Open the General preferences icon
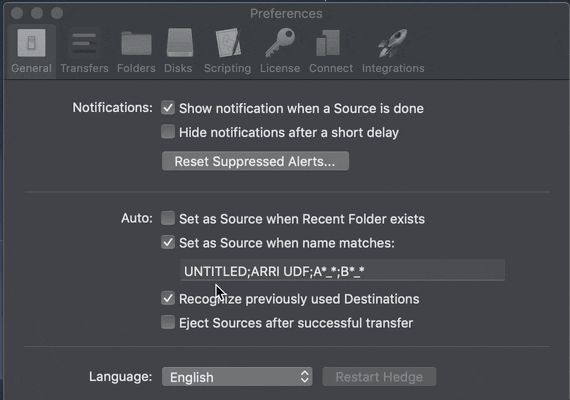Image resolution: width=570 pixels, height=400 pixels. pos(31,44)
